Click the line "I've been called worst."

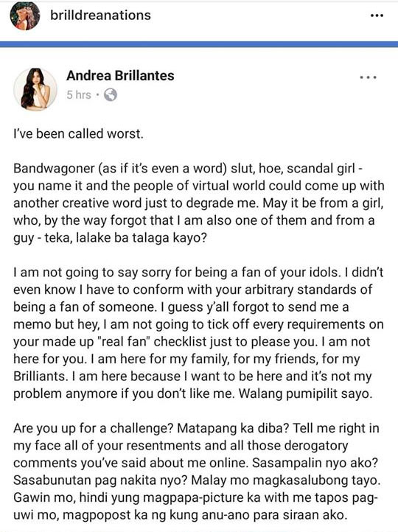78,133
